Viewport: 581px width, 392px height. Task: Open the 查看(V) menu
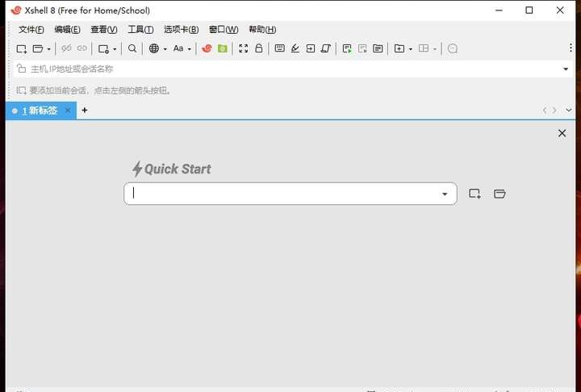pyautogui.click(x=104, y=29)
